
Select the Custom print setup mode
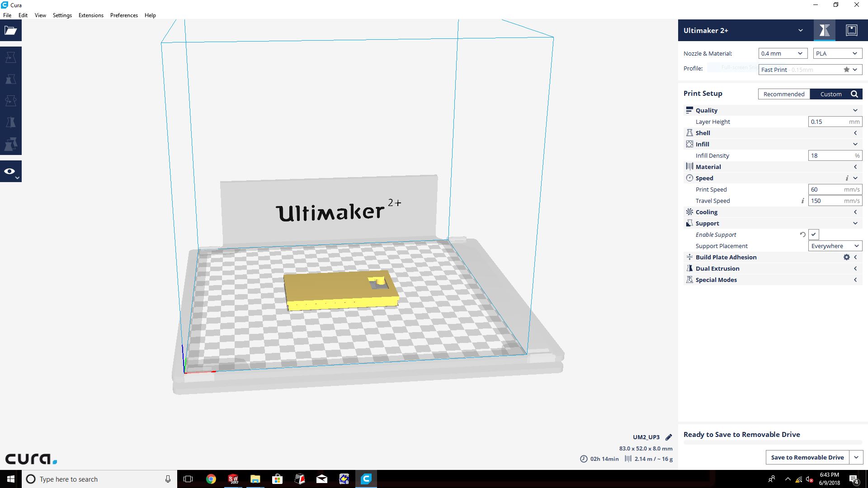[830, 94]
